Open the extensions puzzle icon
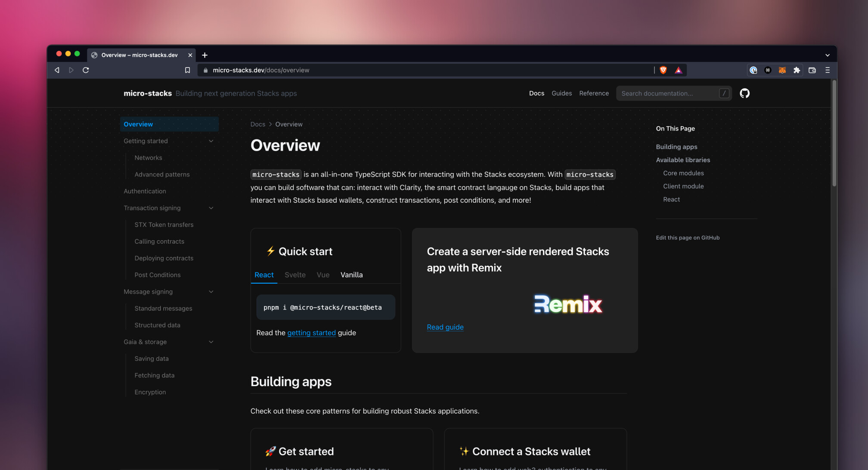Image resolution: width=868 pixels, height=470 pixels. point(797,70)
